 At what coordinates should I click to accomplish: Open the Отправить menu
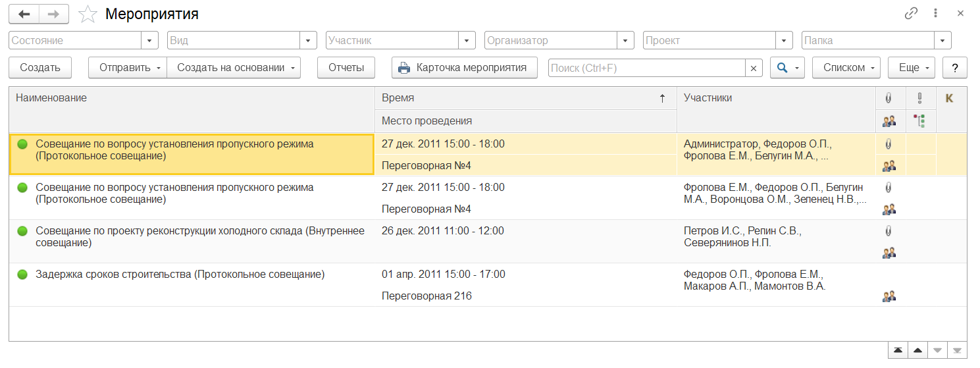128,67
